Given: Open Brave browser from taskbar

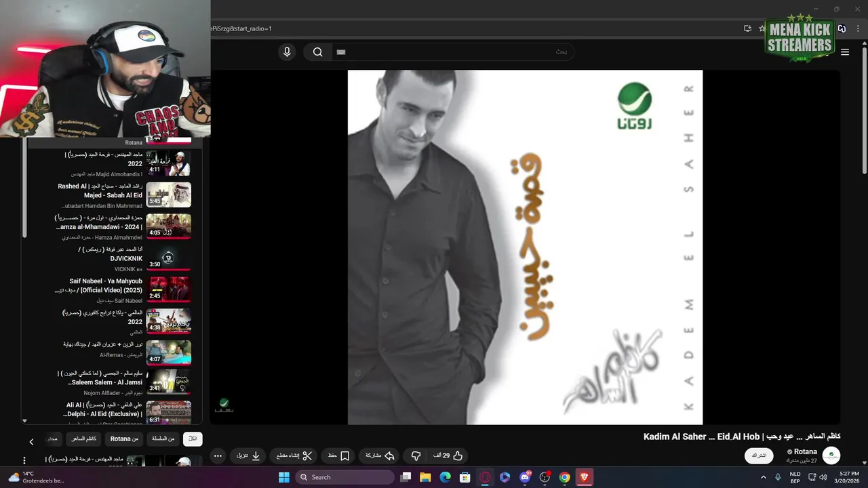Looking at the screenshot, I should (x=584, y=477).
